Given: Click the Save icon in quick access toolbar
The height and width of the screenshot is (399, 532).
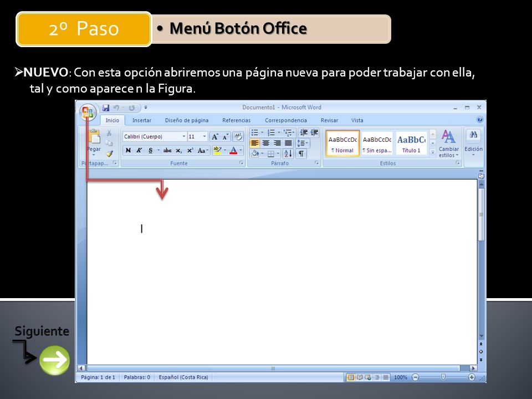Looking at the screenshot, I should pyautogui.click(x=106, y=108).
